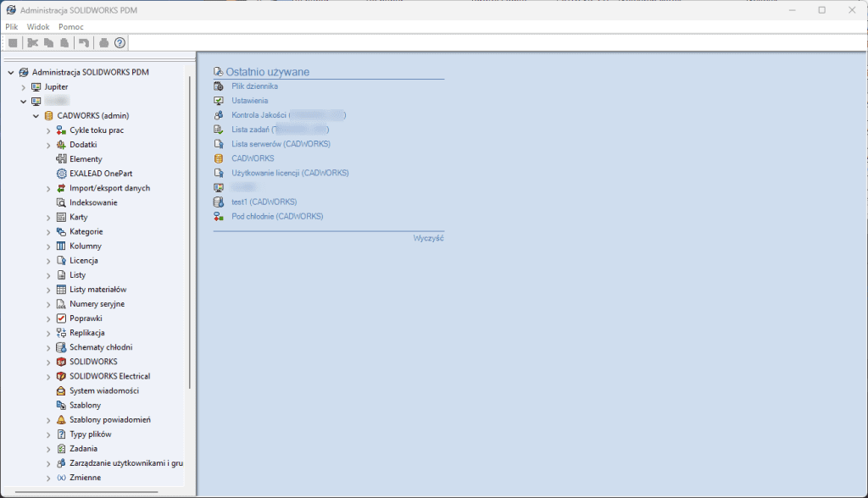Image resolution: width=868 pixels, height=498 pixels.
Task: Open the Pod chłodnie (CADWORKS) link
Action: click(x=277, y=216)
